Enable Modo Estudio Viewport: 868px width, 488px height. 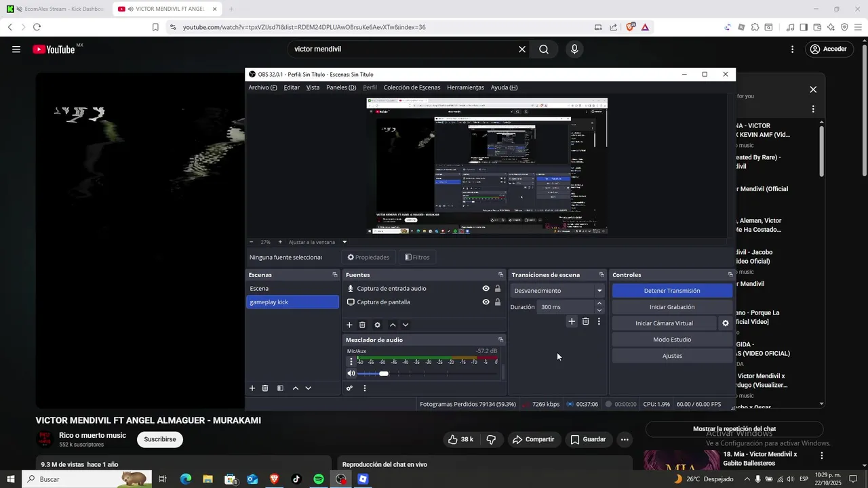(672, 340)
